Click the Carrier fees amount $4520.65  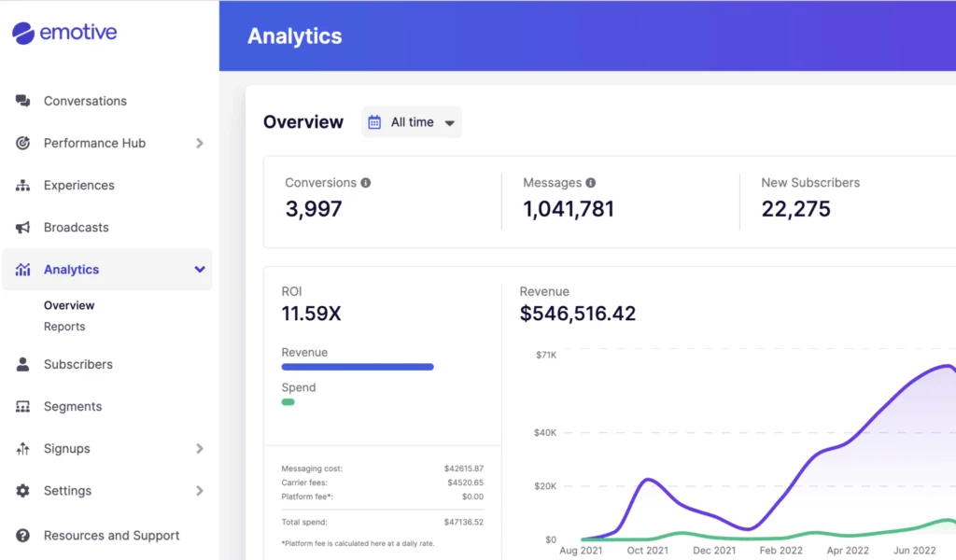(x=465, y=483)
